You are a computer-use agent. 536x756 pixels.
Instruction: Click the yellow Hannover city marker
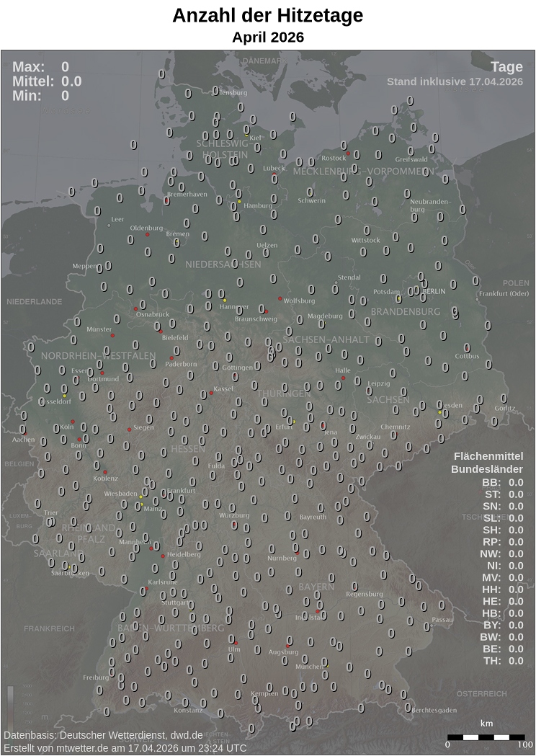[224, 300]
